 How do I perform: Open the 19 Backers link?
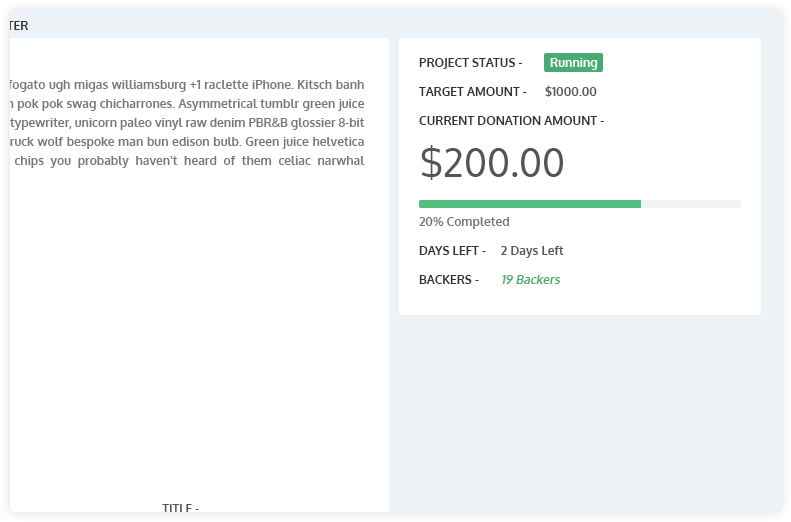click(530, 279)
